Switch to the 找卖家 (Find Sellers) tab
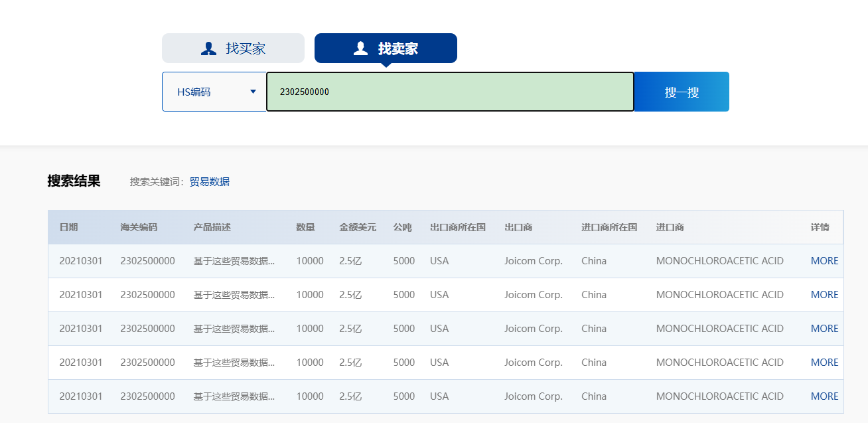This screenshot has width=868, height=423. tap(386, 48)
